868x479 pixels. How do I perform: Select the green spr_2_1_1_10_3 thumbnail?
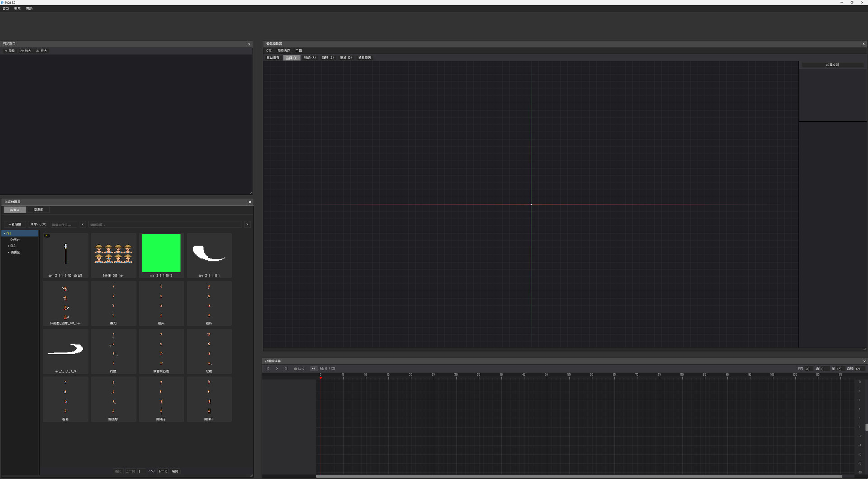point(161,255)
